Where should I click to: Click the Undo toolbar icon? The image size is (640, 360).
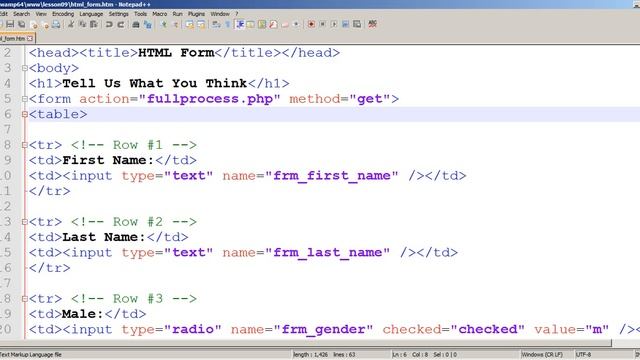tap(109, 24)
